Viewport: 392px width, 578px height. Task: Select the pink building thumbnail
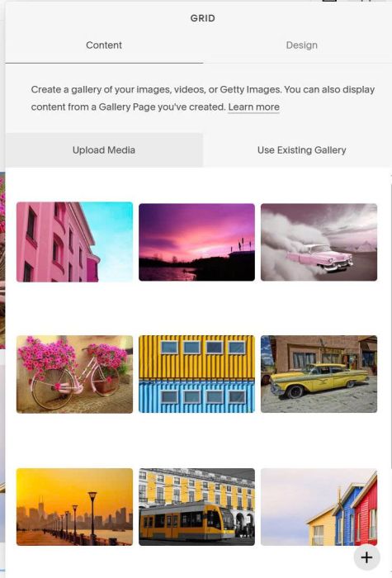coord(74,242)
